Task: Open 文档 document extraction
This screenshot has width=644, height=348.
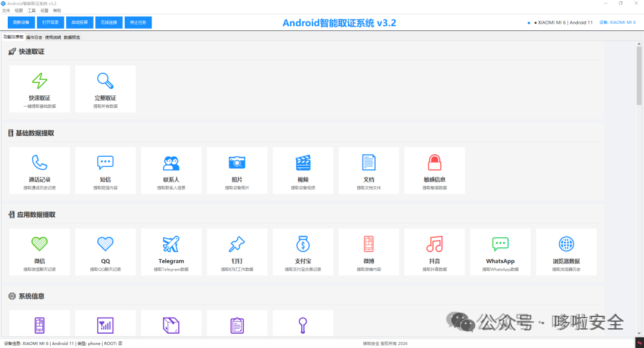Action: tap(369, 170)
